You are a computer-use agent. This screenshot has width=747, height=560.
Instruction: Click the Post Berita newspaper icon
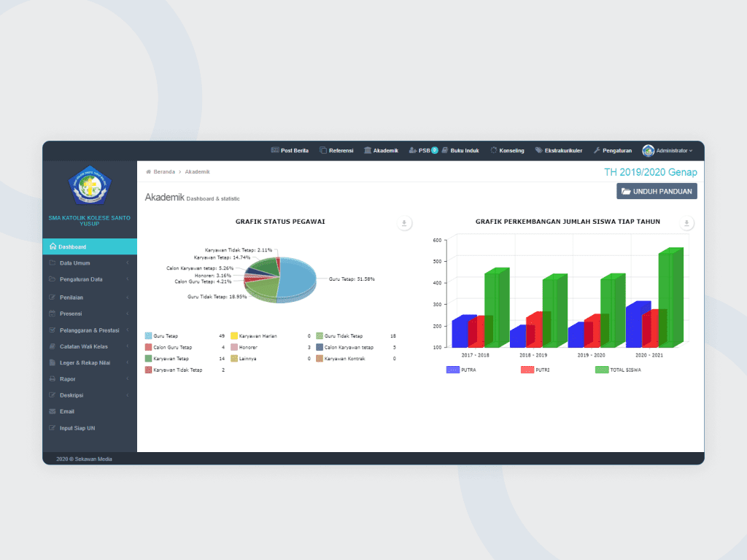point(275,150)
